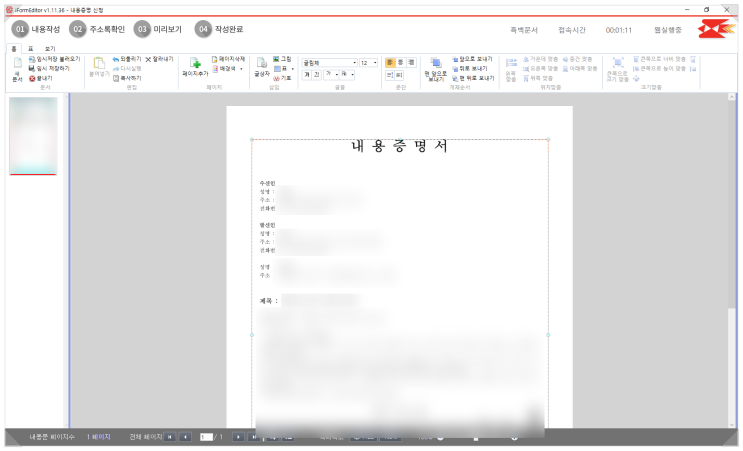Move object backward with 뒤로 보내기

(x=472, y=69)
